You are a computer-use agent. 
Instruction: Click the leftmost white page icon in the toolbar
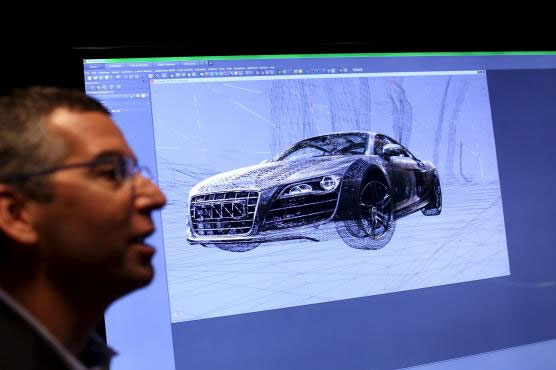(x=89, y=78)
